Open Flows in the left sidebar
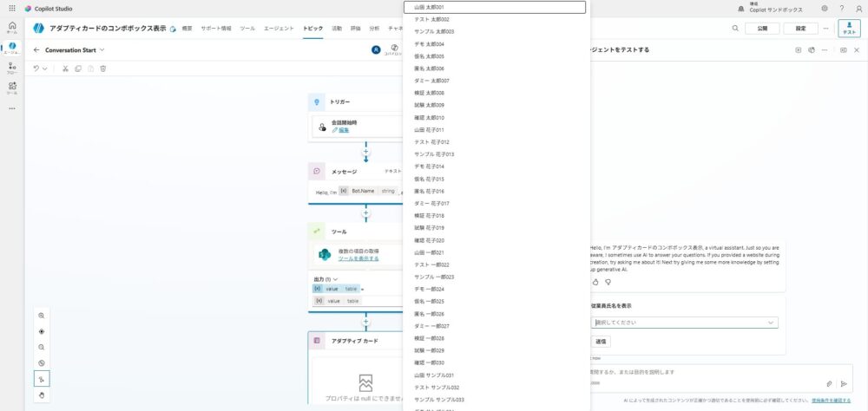This screenshot has width=868, height=411. pyautogui.click(x=12, y=67)
